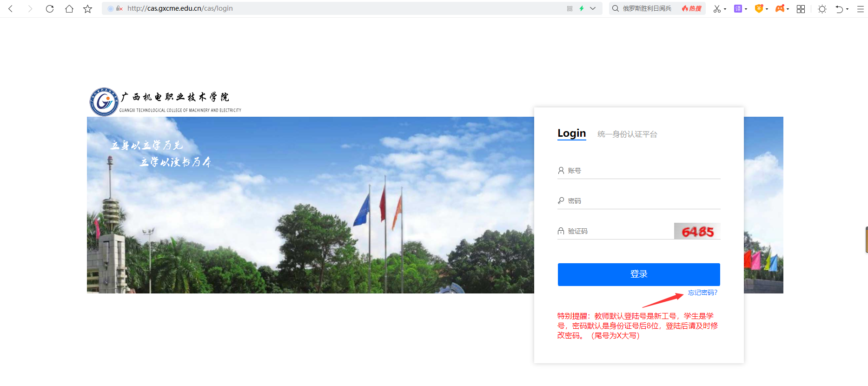Select the Login tab heading
The width and height of the screenshot is (868, 386).
coord(571,133)
